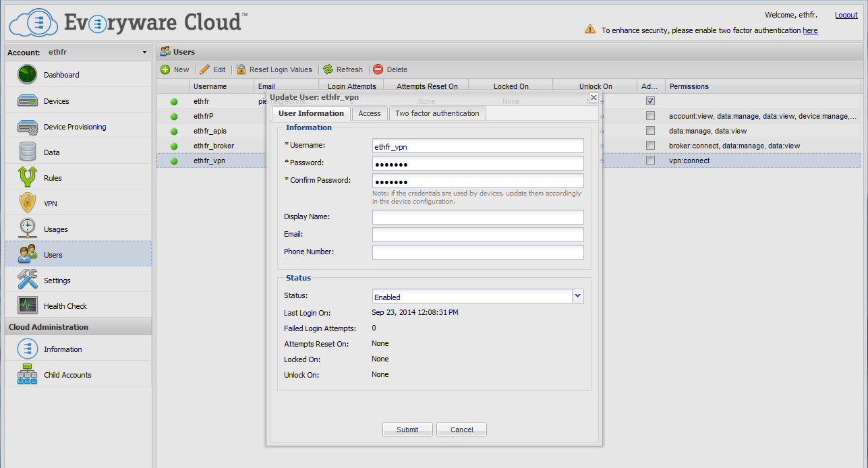
Task: Click the Username input field
Action: click(x=478, y=146)
